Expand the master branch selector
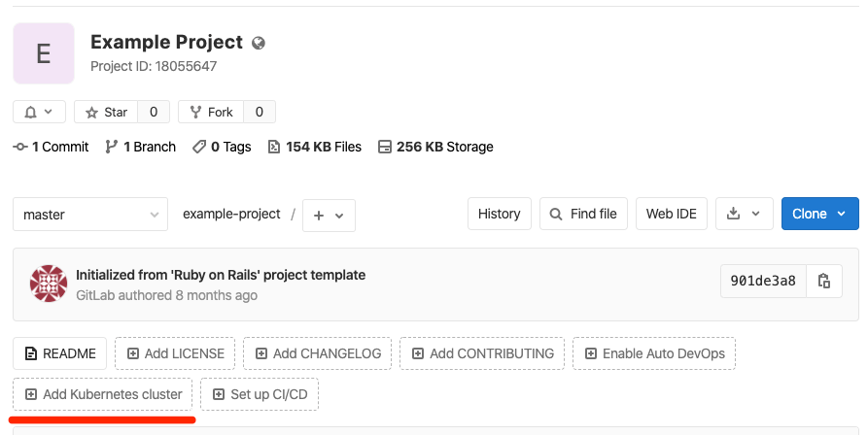This screenshot has height=435, width=868. click(91, 215)
